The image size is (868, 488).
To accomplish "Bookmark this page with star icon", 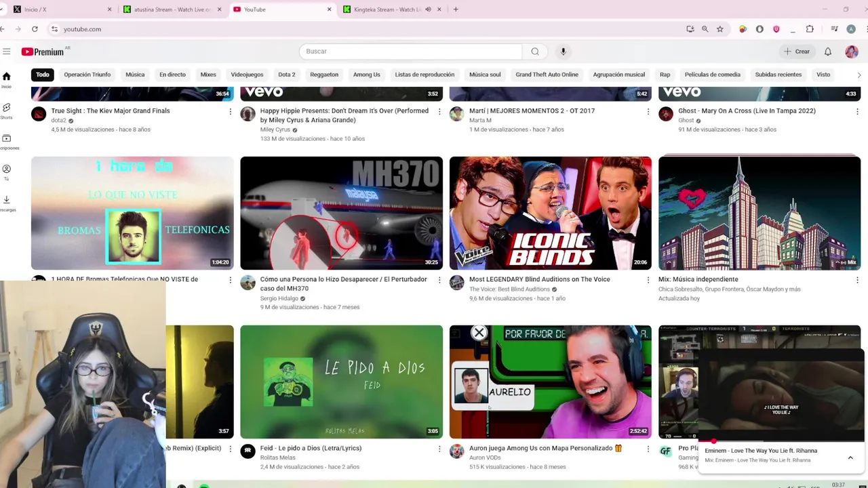I will [719, 29].
